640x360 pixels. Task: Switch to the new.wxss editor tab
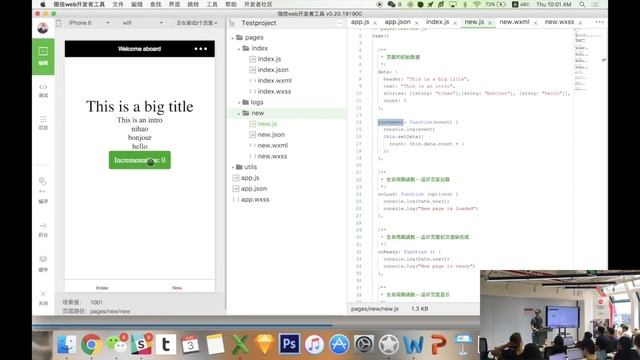[x=559, y=22]
